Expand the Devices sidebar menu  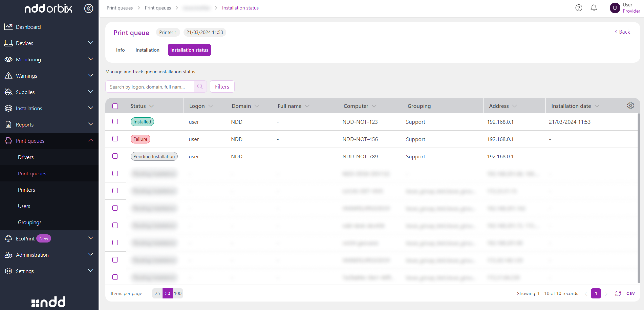point(91,43)
